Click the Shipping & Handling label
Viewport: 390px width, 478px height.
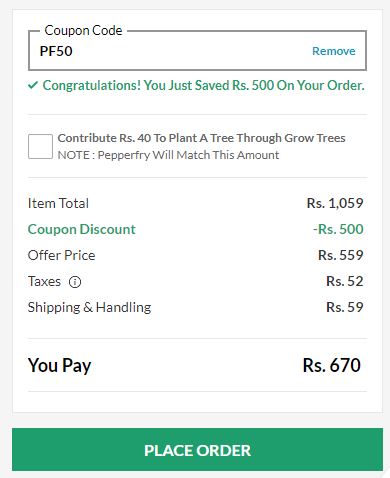point(89,307)
